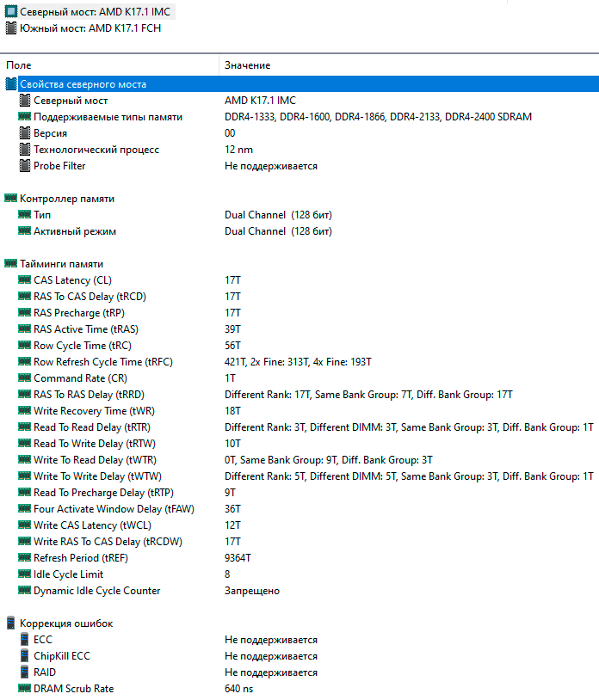Screen dimensions: 599x700
Task: Click the server icon of Коррекция ошибок
Action: [x=10, y=623]
